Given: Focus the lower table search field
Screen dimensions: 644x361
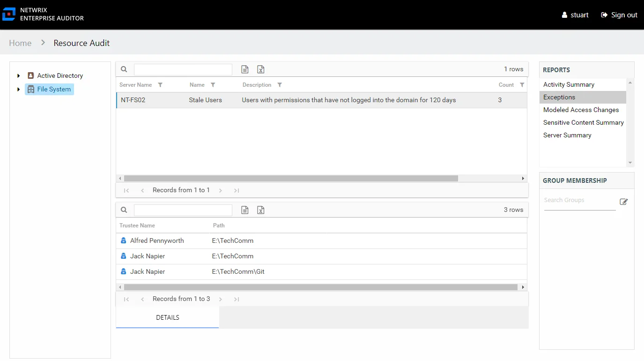Looking at the screenshot, I should pos(183,210).
